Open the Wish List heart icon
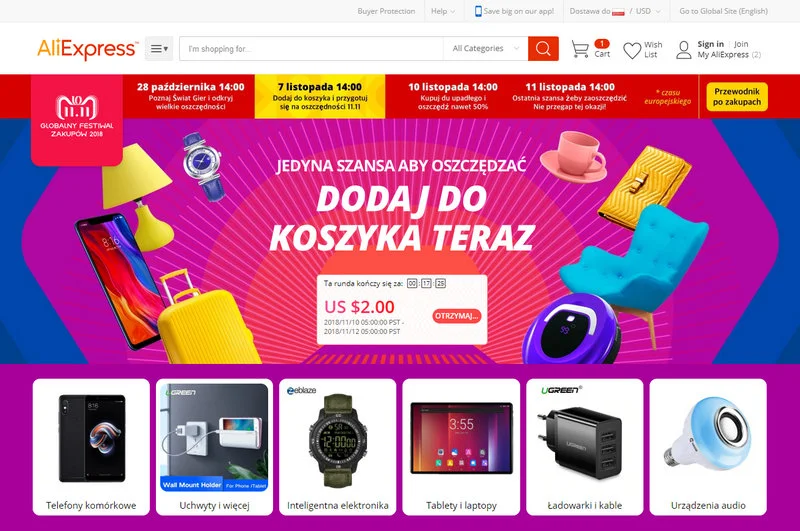 click(x=632, y=50)
